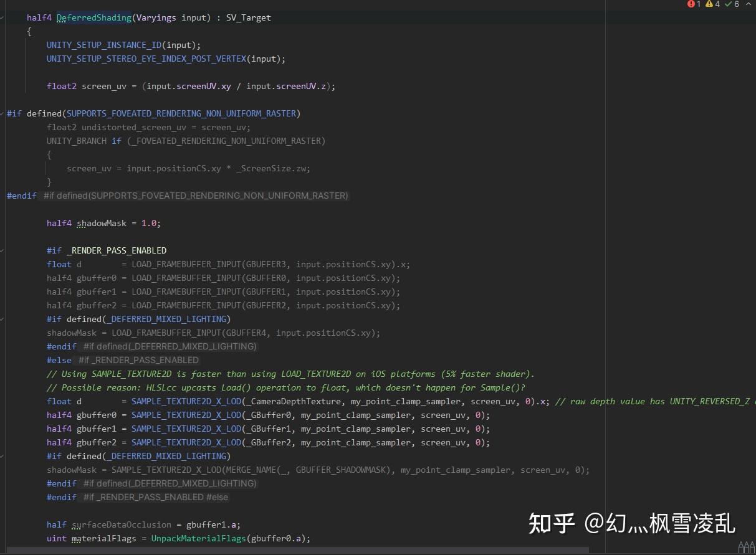Click the materialFlags variable name
The height and width of the screenshot is (555, 756).
pyautogui.click(x=104, y=538)
